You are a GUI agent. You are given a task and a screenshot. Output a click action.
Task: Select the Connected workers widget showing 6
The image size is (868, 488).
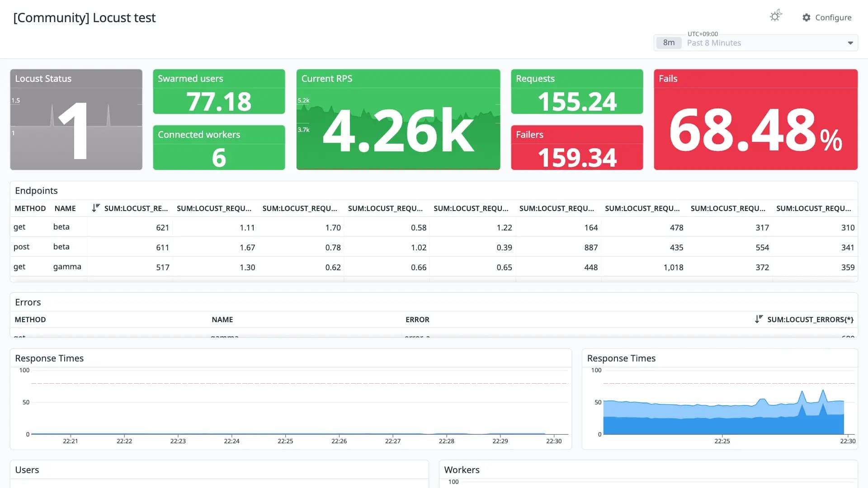[219, 148]
